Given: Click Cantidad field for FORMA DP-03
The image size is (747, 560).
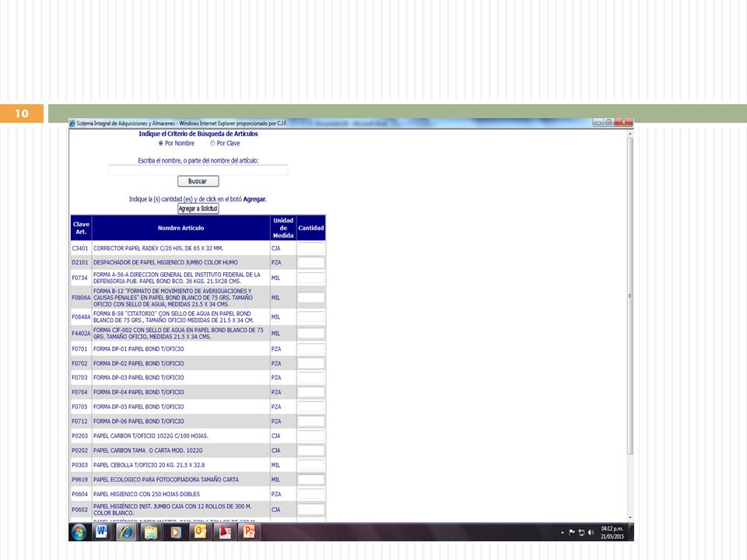Looking at the screenshot, I should tap(310, 378).
